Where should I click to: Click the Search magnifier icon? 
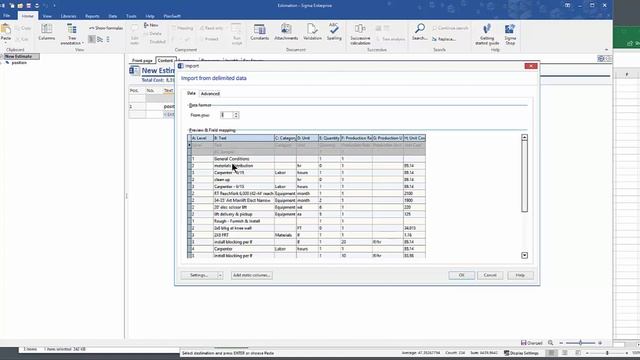click(420, 29)
